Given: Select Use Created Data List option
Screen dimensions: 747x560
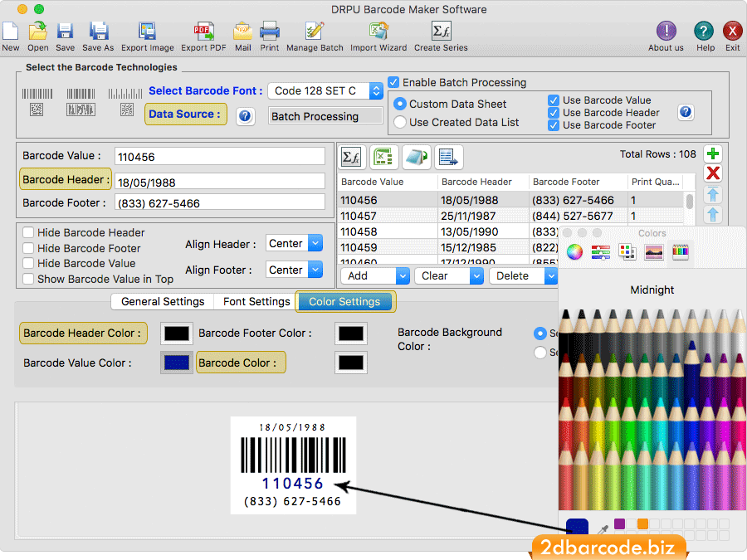Looking at the screenshot, I should 400,123.
